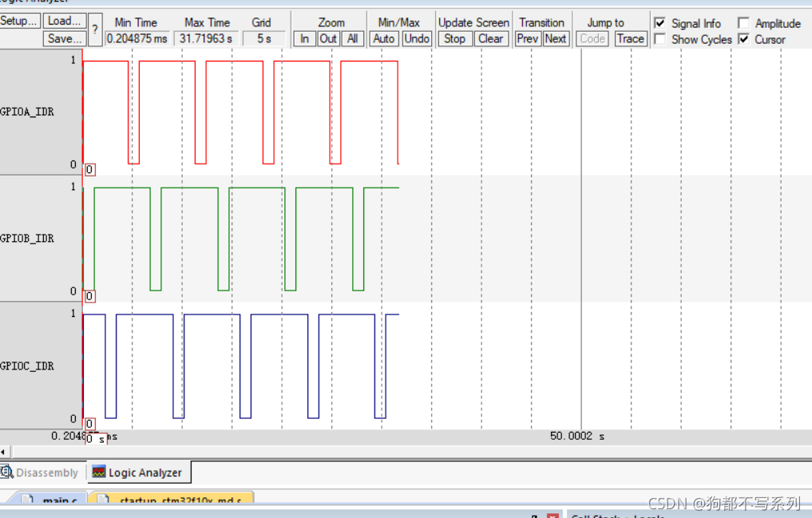Switch to the Logic Analyzer tab
Image resolution: width=812 pixels, height=518 pixels.
[139, 473]
